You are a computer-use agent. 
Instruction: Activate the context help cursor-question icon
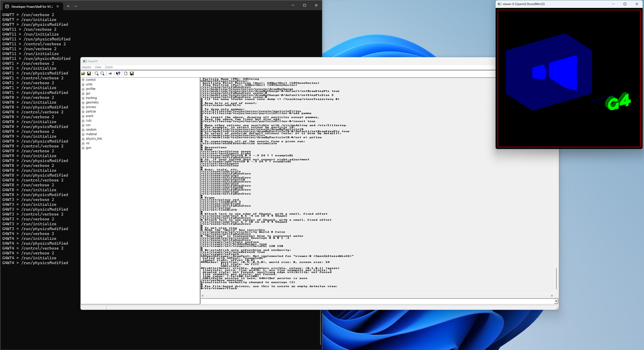pos(118,73)
